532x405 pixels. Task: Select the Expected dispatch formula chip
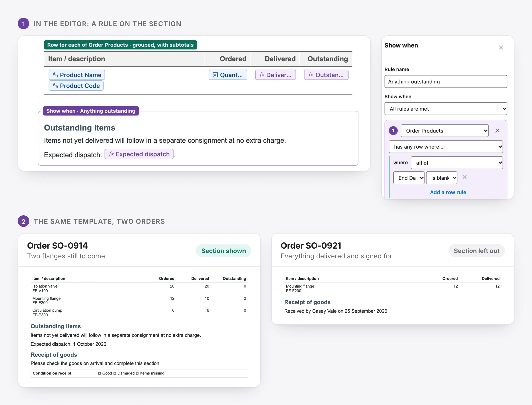click(x=139, y=154)
